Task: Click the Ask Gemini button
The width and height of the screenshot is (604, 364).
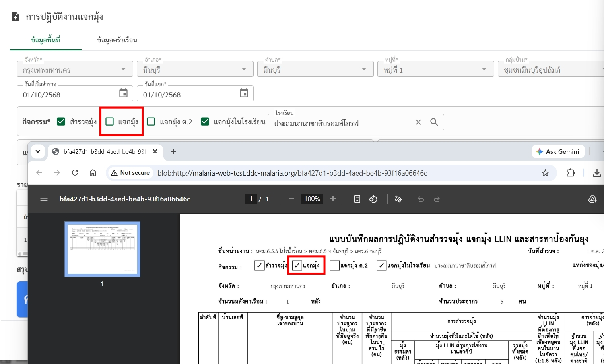Action: coord(558,151)
